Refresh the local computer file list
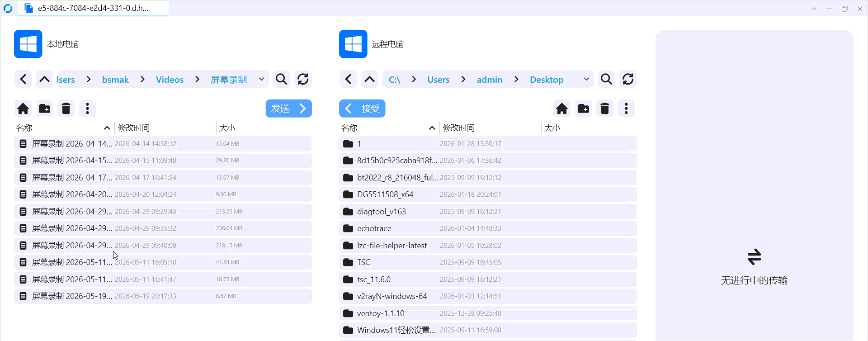 [303, 80]
